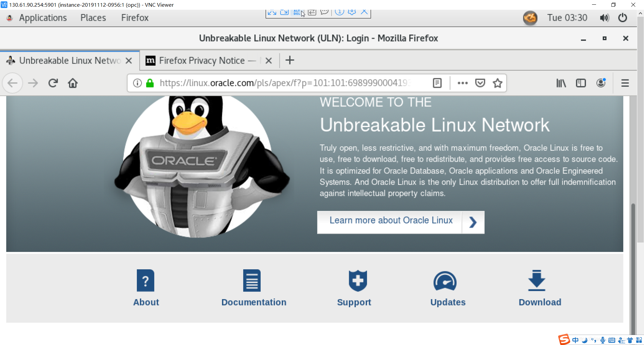Viewport: 644px width, 345px height.
Task: Minimize the Firefox window
Action: click(x=583, y=39)
